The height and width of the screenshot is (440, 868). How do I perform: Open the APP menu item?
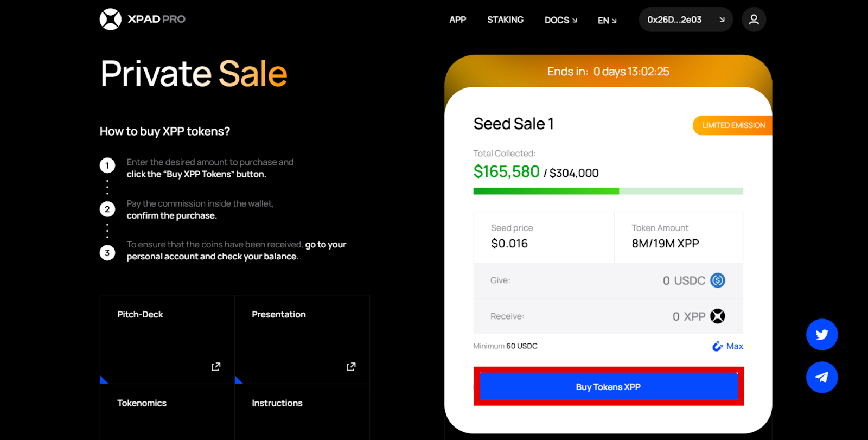pos(457,20)
